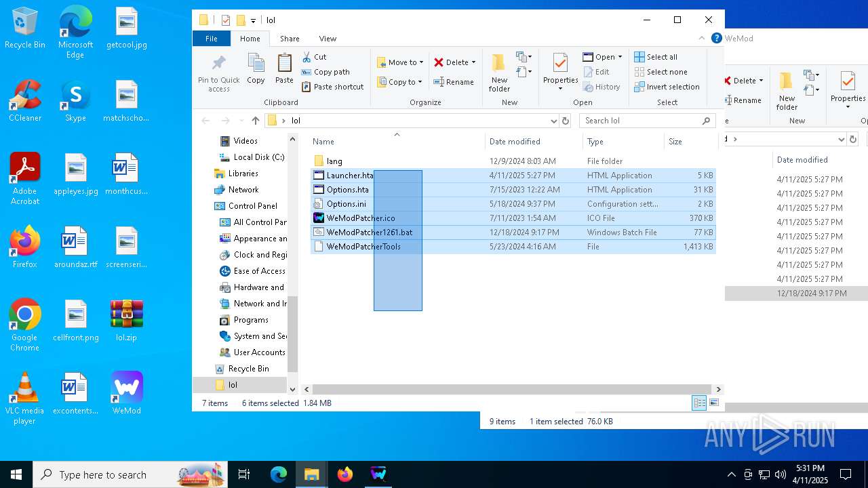Screen dimensions: 868x488
Task: Select Appearance item in navigation pane
Action: 254,239
